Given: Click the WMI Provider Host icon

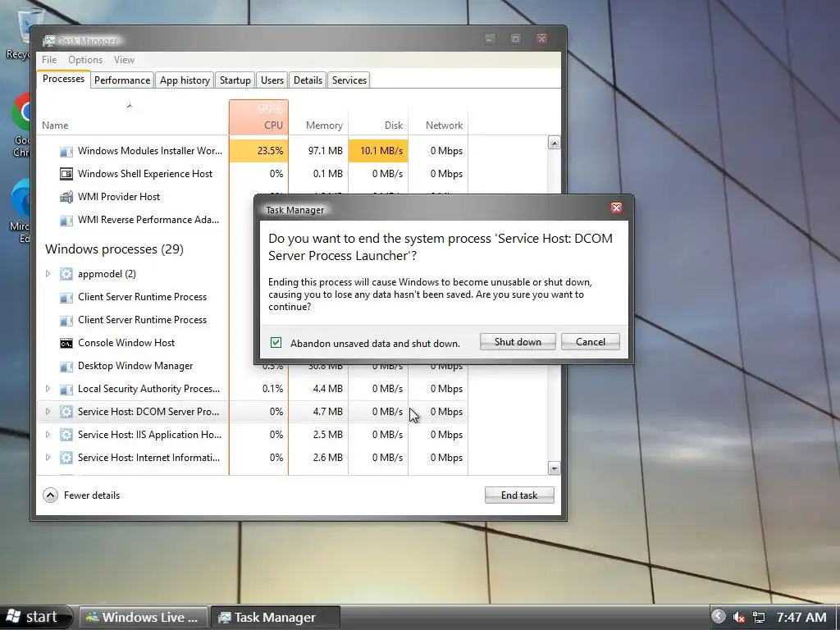Looking at the screenshot, I should coord(66,197).
